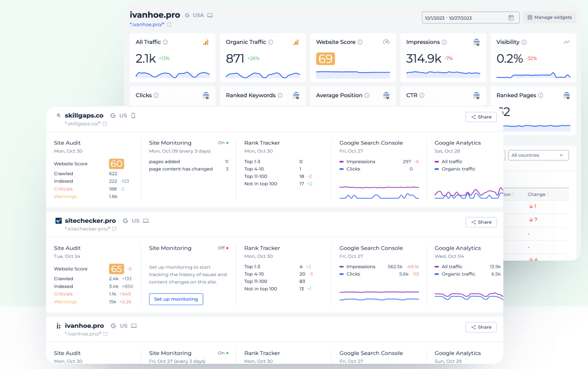The width and height of the screenshot is (588, 369).
Task: Click the trend line icon on Visibility card
Action: [567, 42]
